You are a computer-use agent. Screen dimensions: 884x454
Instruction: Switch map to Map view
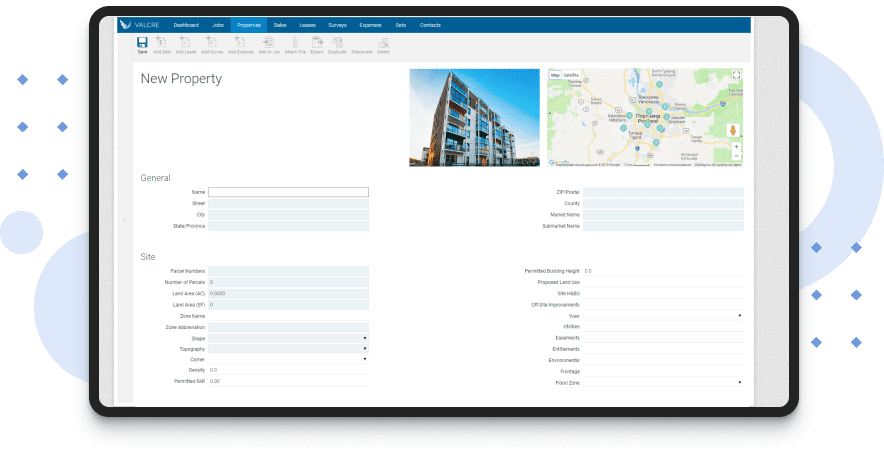click(x=555, y=75)
